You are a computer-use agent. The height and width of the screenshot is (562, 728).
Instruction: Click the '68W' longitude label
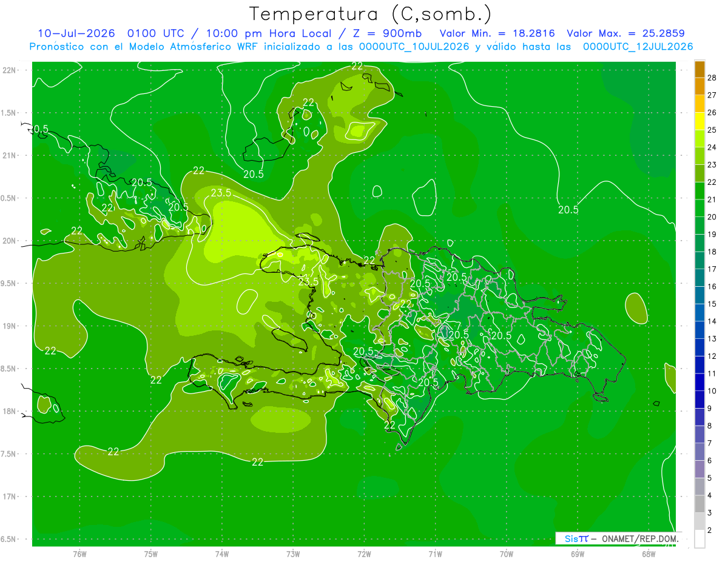point(648,554)
